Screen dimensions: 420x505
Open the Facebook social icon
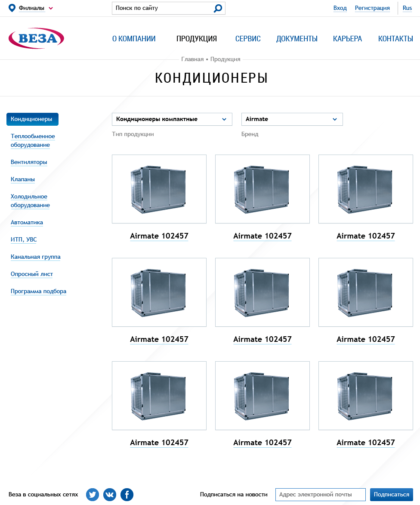(127, 495)
